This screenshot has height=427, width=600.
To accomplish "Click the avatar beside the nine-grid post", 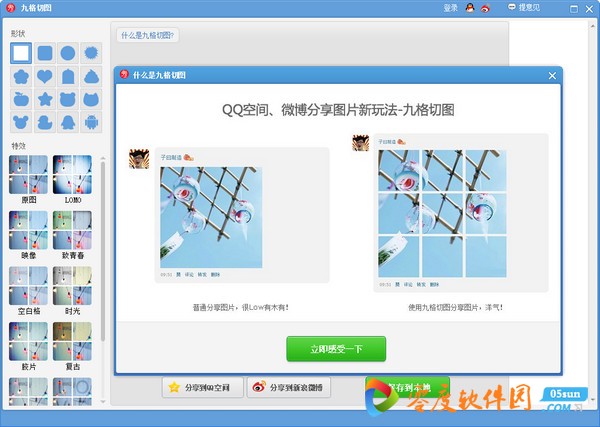I will 360,143.
